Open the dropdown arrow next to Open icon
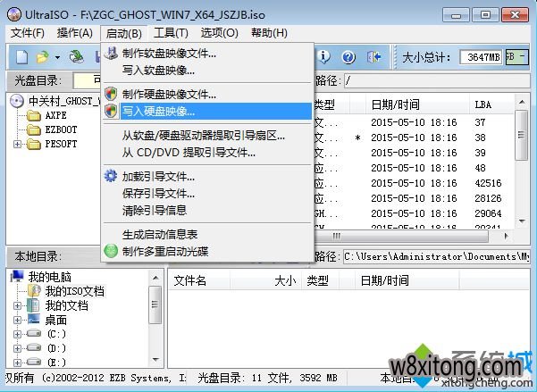 [57, 57]
